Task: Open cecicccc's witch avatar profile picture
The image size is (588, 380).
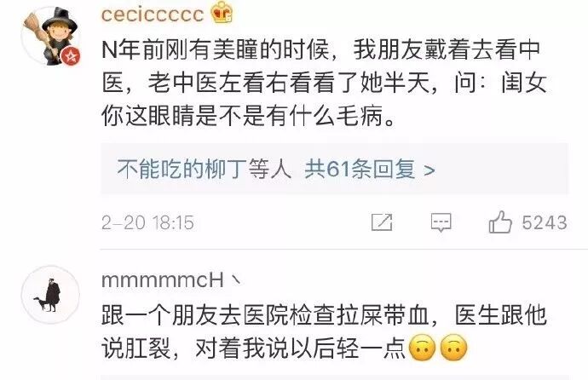Action: [x=50, y=36]
